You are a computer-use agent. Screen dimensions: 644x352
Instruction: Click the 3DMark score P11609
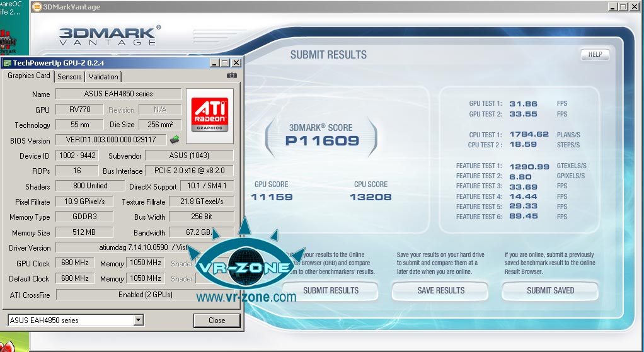click(x=322, y=140)
